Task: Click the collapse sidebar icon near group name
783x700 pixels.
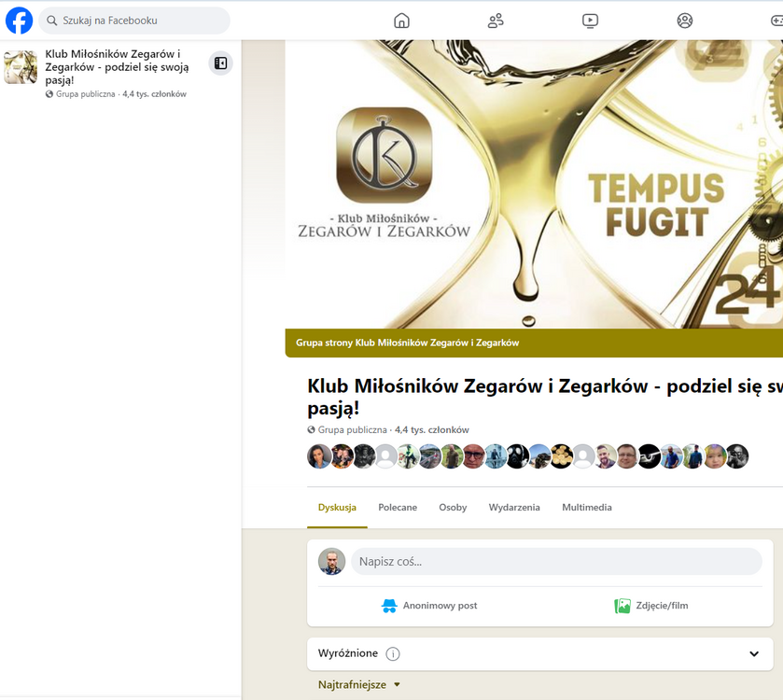Action: (221, 63)
